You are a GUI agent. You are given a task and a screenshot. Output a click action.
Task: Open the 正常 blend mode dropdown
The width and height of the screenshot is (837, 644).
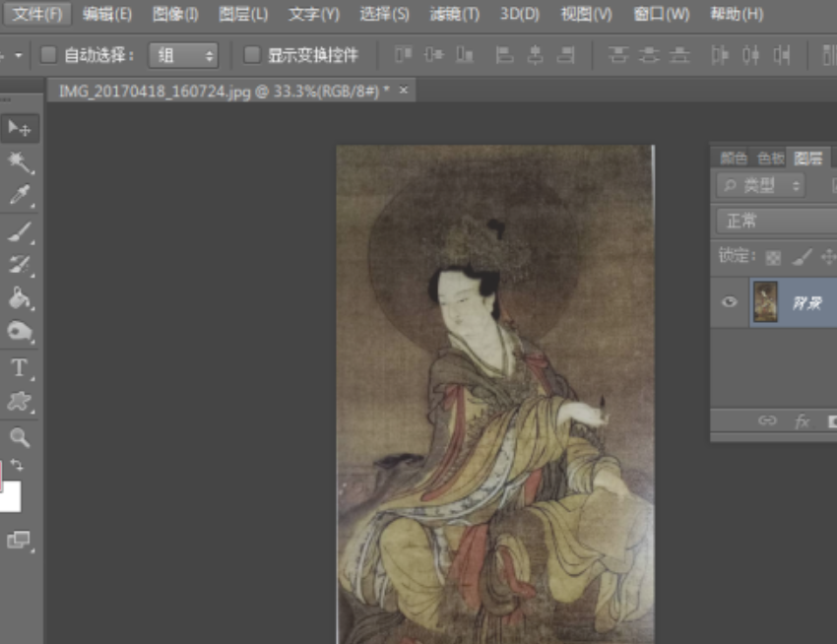(777, 221)
